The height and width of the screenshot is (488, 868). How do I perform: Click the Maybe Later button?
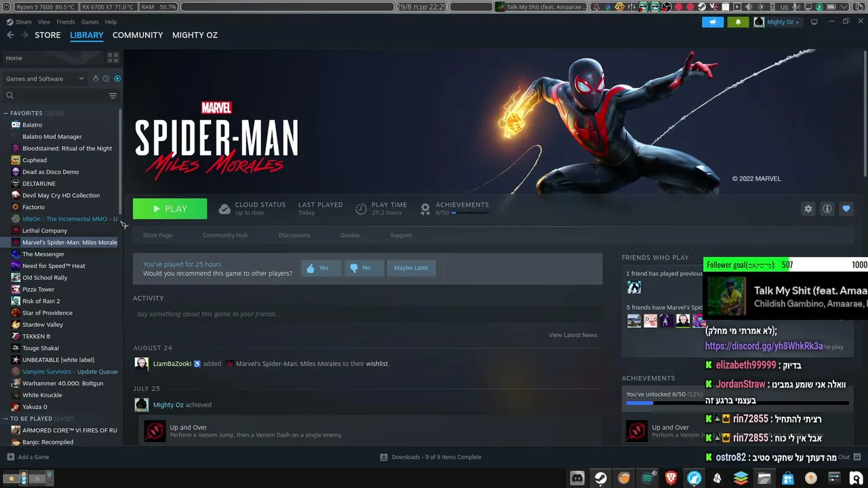tap(411, 268)
